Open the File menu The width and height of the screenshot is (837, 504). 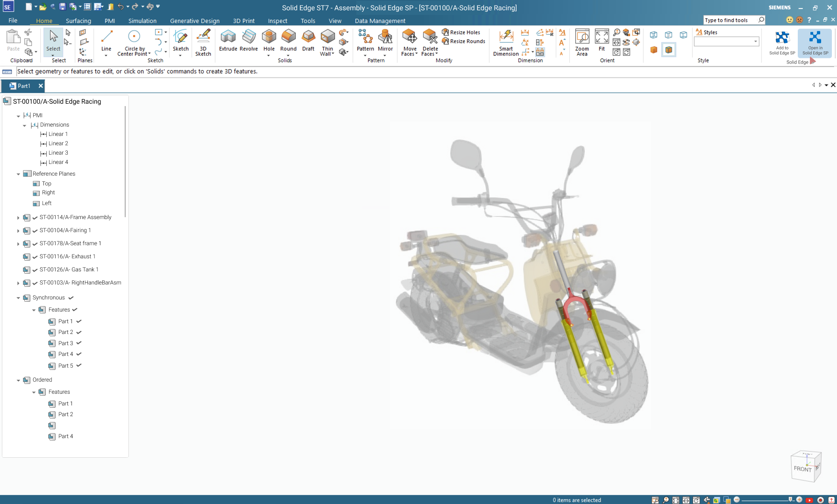click(13, 21)
